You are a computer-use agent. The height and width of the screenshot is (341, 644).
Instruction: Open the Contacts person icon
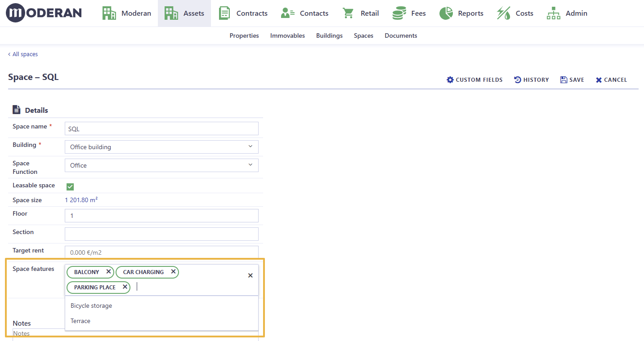pyautogui.click(x=287, y=13)
